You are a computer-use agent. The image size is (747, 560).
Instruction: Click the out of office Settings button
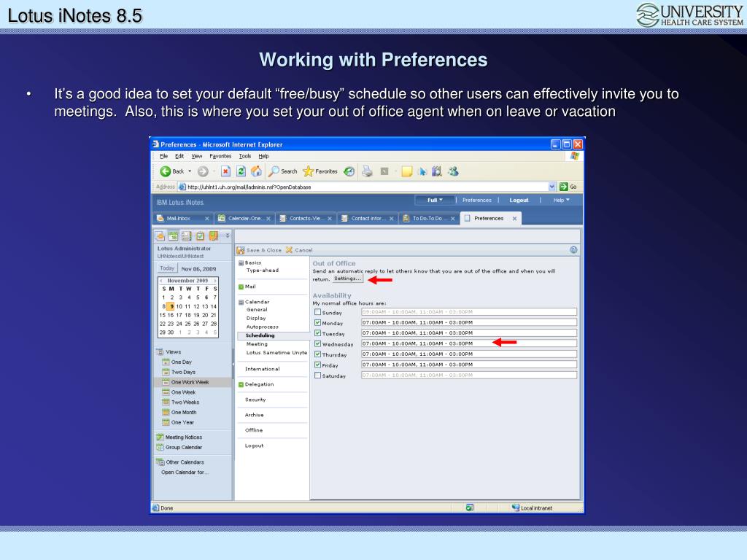[x=347, y=279]
